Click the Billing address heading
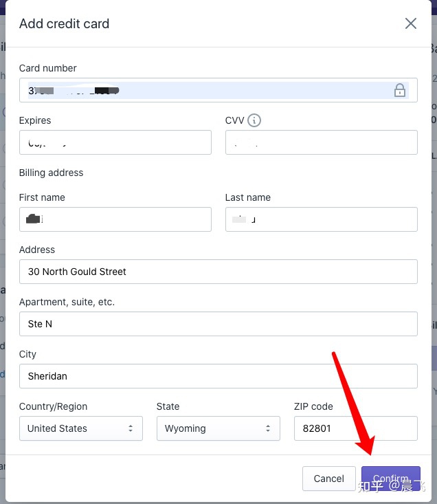This screenshot has height=504, width=437. point(52,173)
